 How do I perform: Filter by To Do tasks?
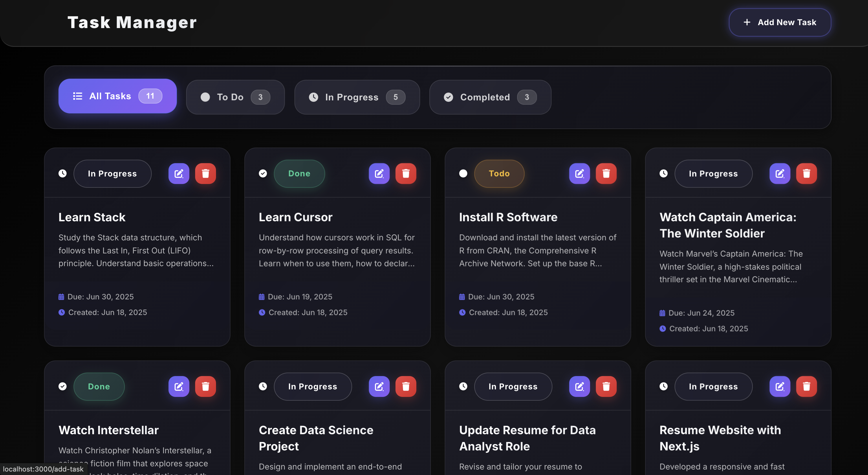235,97
